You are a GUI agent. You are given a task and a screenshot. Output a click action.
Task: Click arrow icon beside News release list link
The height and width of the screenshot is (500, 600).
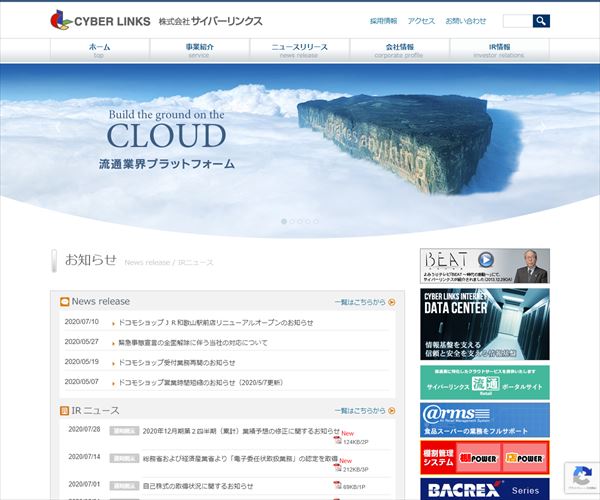[392, 301]
